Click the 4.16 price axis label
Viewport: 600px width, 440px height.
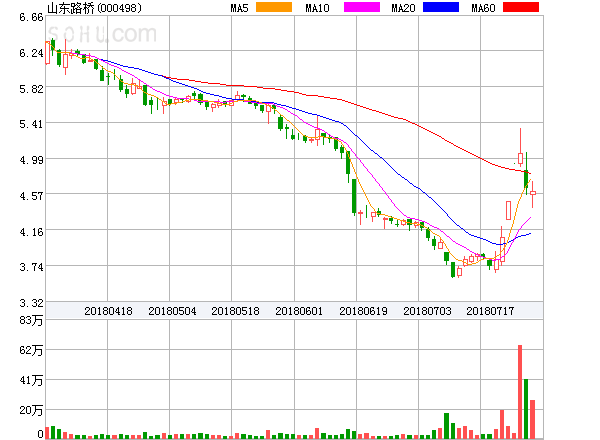31,232
